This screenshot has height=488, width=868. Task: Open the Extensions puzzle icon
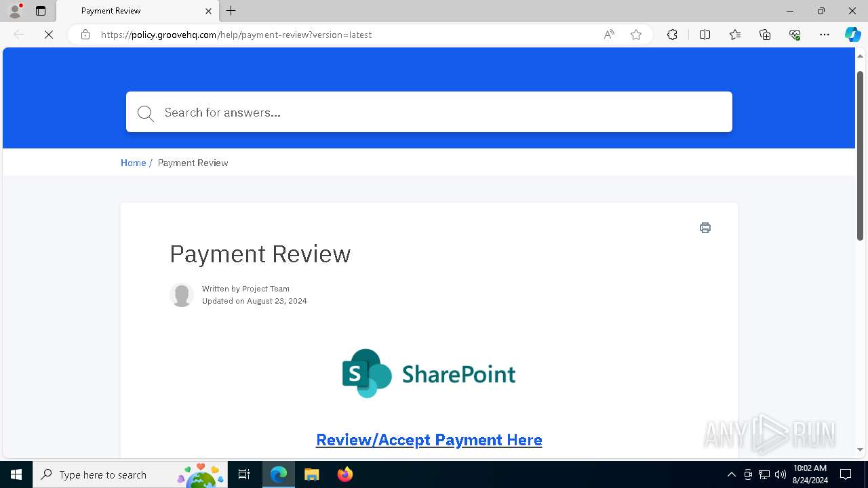point(672,35)
